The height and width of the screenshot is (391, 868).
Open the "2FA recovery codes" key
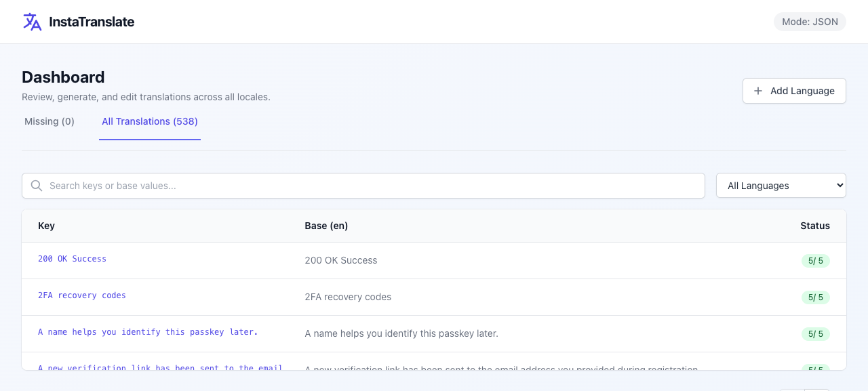[x=82, y=295]
